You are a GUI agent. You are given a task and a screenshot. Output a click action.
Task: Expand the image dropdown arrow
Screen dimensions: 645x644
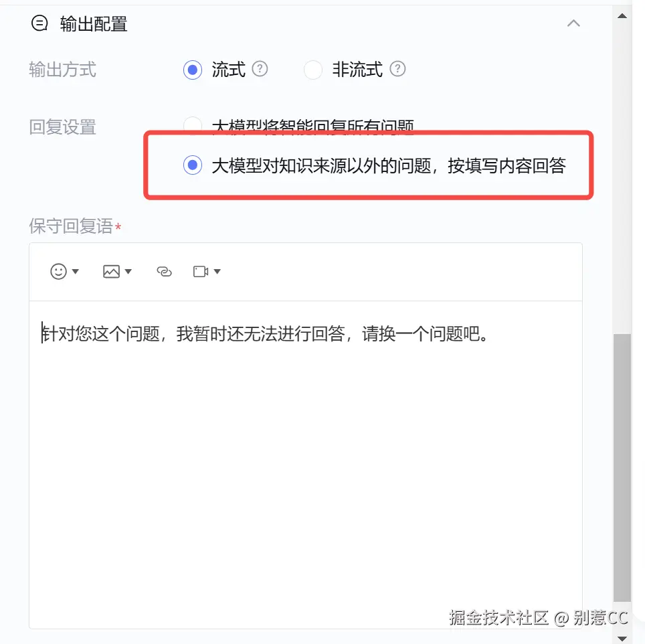128,272
